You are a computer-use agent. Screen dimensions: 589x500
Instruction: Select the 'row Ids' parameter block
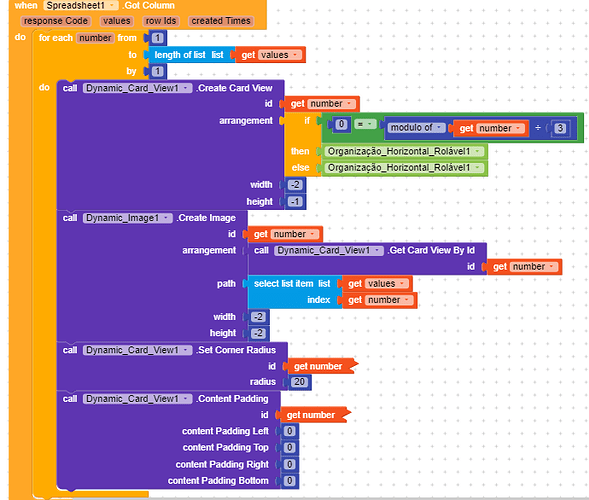pyautogui.click(x=161, y=21)
